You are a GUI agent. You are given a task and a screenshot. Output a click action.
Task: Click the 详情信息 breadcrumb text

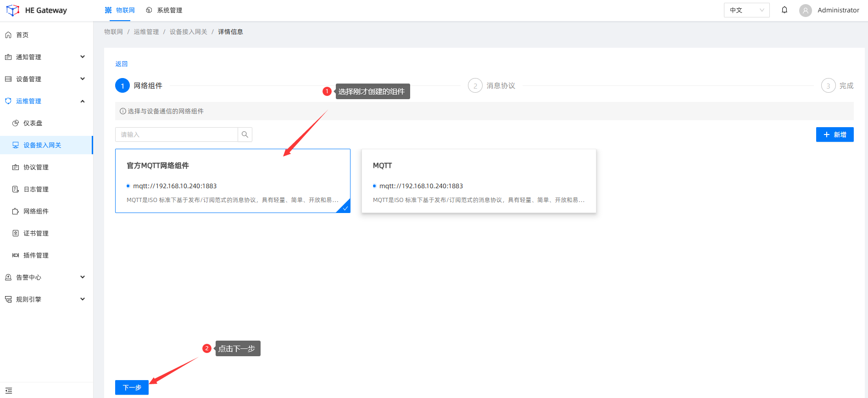click(x=230, y=32)
